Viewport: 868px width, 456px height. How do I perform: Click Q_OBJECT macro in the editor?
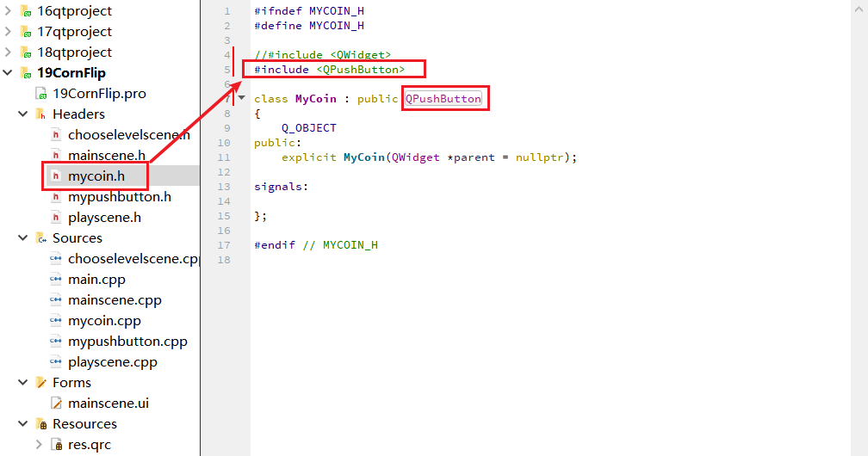[x=309, y=128]
